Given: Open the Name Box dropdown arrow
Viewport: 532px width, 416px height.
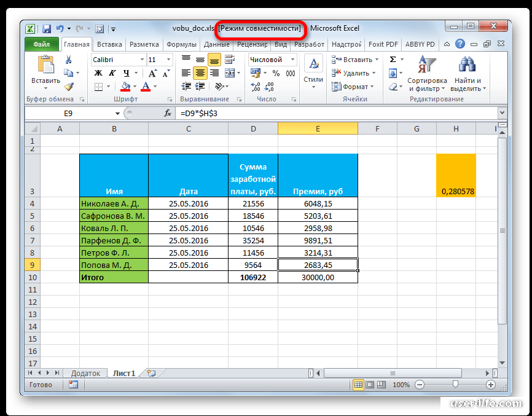Looking at the screenshot, I should (117, 113).
